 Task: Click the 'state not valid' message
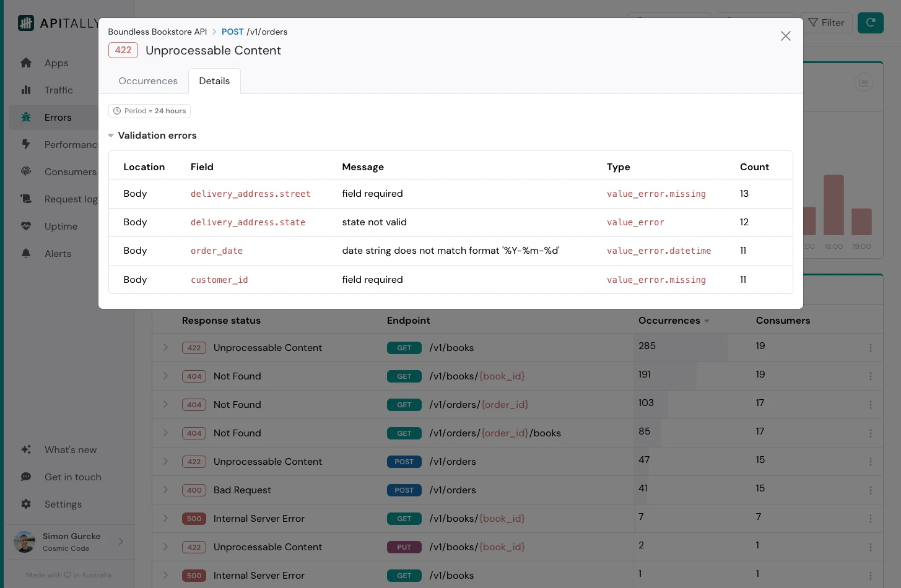(x=375, y=222)
